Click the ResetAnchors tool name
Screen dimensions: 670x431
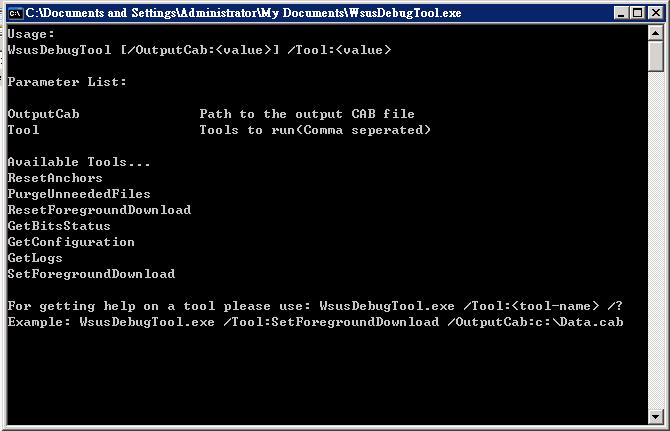pyautogui.click(x=55, y=178)
